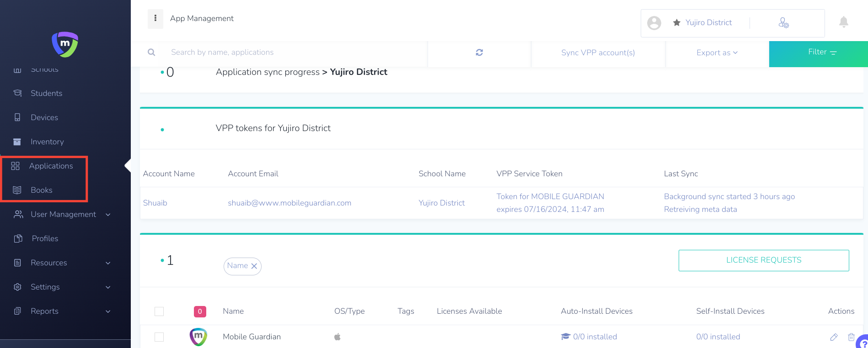Click the Licenses Available column header

(469, 311)
